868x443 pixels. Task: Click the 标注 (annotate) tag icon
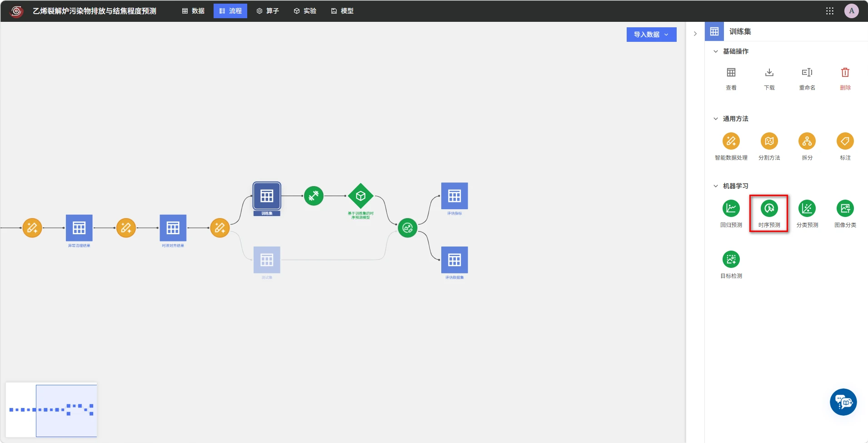point(845,141)
